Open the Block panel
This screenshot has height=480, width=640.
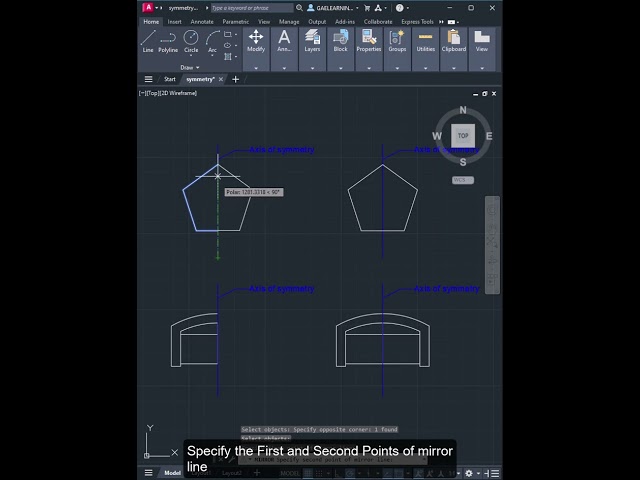[x=340, y=41]
